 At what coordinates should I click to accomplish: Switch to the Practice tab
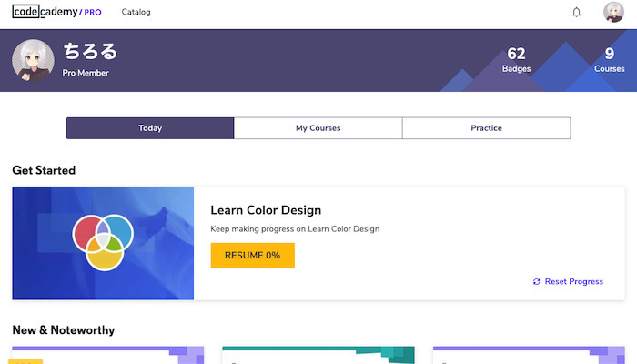[x=486, y=128]
